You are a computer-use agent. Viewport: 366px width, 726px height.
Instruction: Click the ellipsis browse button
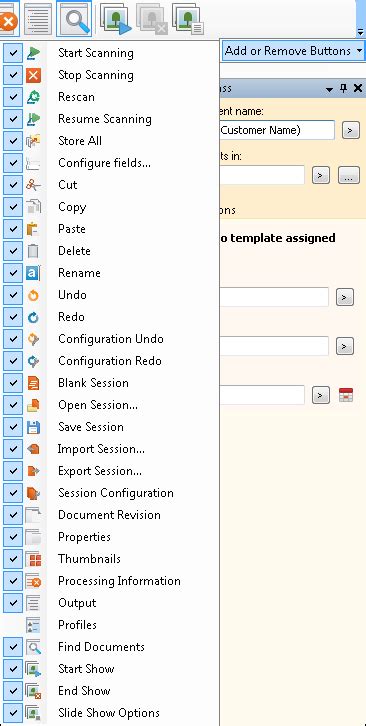click(x=349, y=175)
